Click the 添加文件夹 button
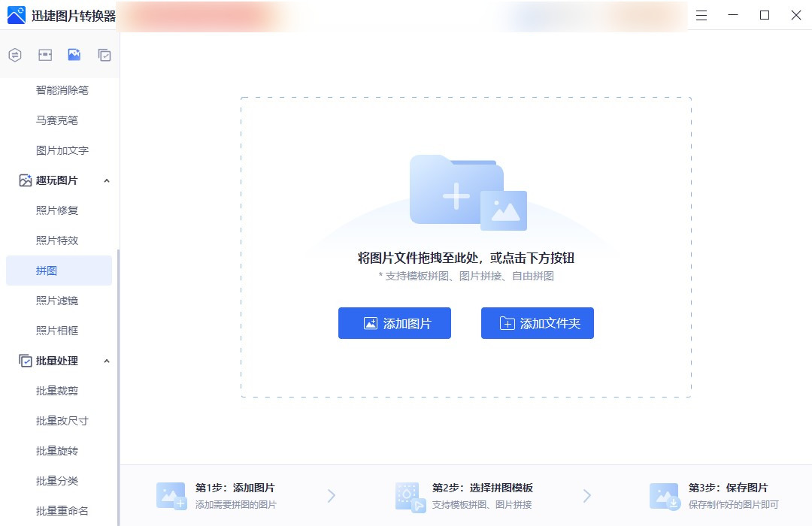 pyautogui.click(x=537, y=323)
